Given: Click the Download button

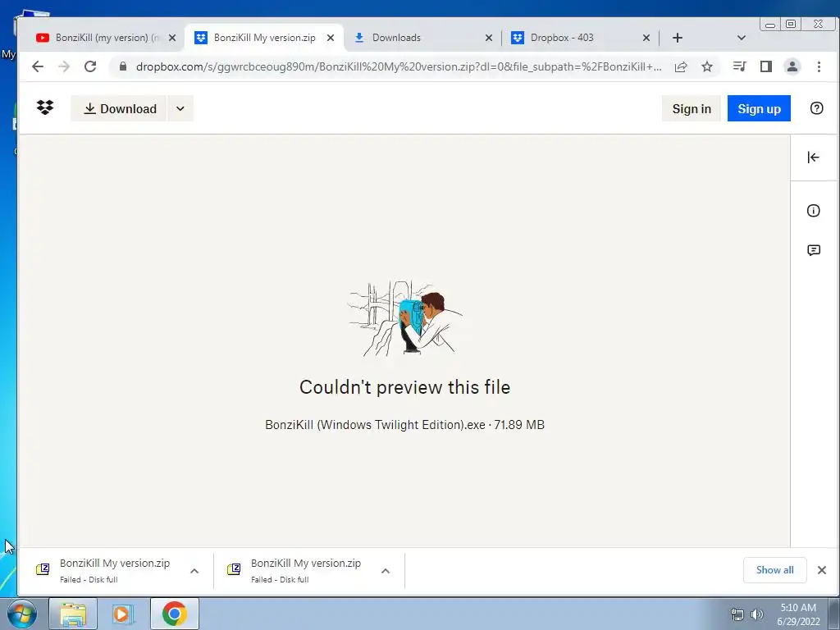Looking at the screenshot, I should point(118,109).
